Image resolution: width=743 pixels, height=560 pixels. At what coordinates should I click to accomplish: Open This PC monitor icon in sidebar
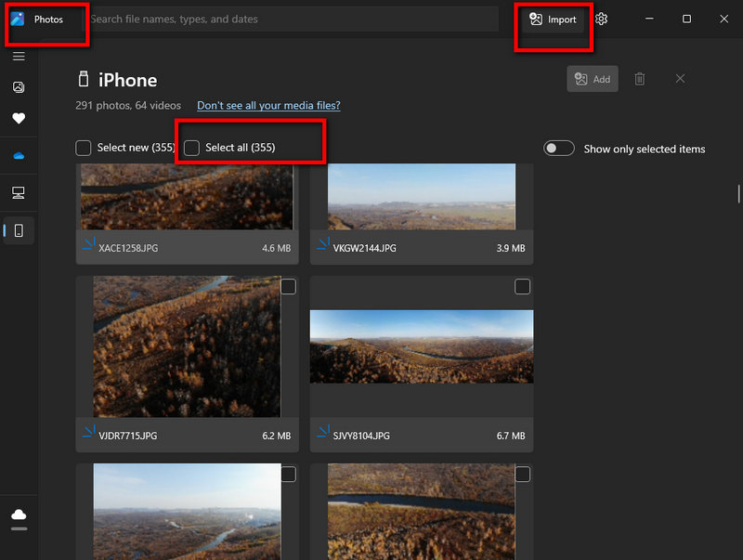(x=19, y=193)
